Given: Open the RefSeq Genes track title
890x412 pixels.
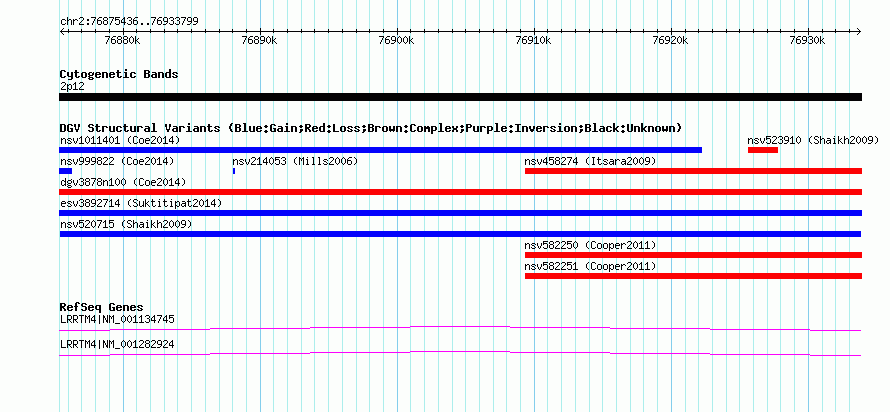Looking at the screenshot, I should click(x=101, y=308).
